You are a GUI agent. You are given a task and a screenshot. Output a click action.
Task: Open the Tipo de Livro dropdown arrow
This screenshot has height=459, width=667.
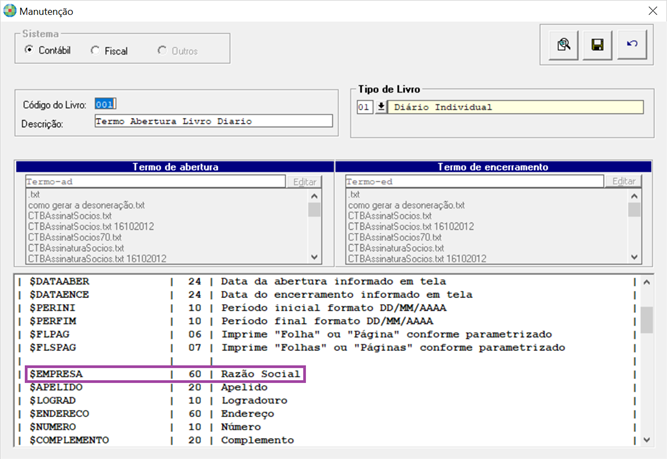(381, 106)
